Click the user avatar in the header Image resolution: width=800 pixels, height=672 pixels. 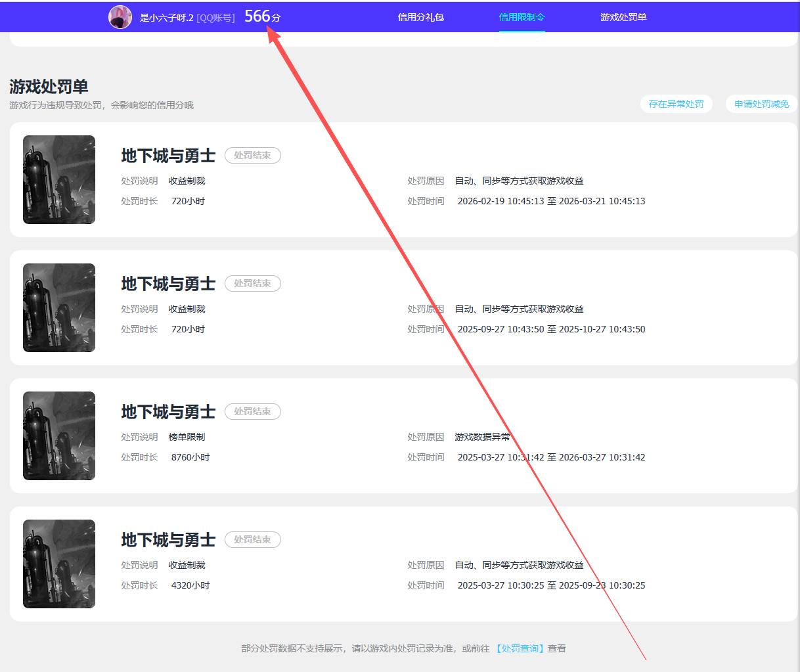click(120, 17)
